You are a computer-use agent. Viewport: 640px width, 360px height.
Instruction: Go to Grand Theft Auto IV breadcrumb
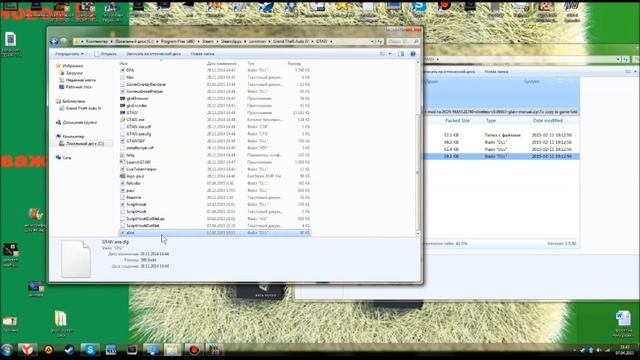pos(291,41)
